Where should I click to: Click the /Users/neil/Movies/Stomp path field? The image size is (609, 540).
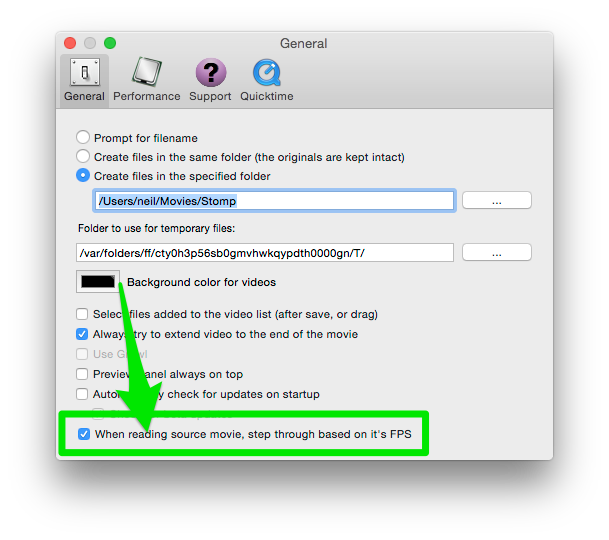pos(274,201)
